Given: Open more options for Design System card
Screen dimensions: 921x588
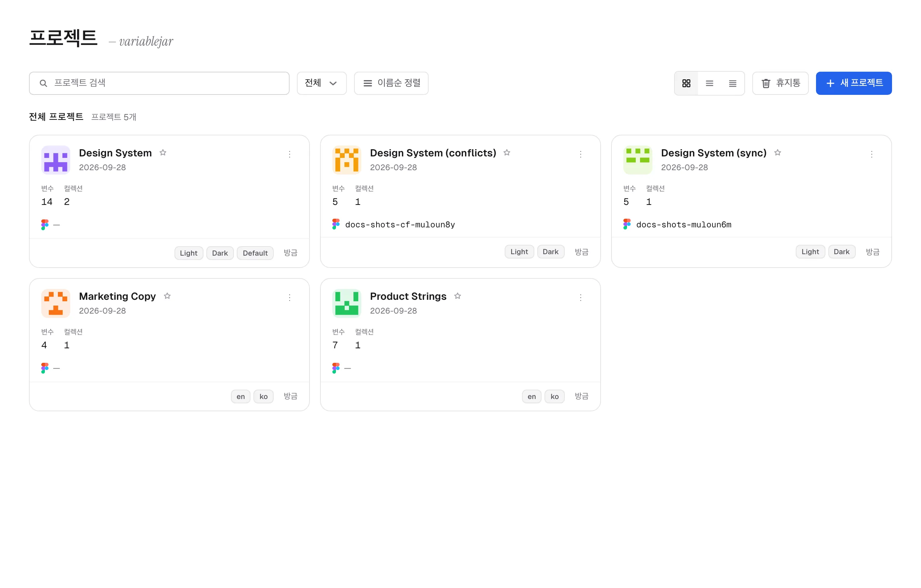Looking at the screenshot, I should coord(290,154).
